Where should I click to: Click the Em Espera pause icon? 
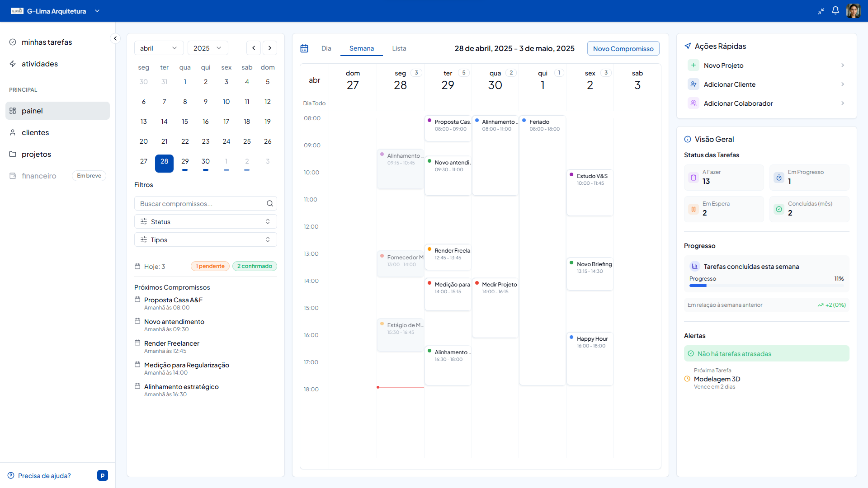click(x=693, y=209)
